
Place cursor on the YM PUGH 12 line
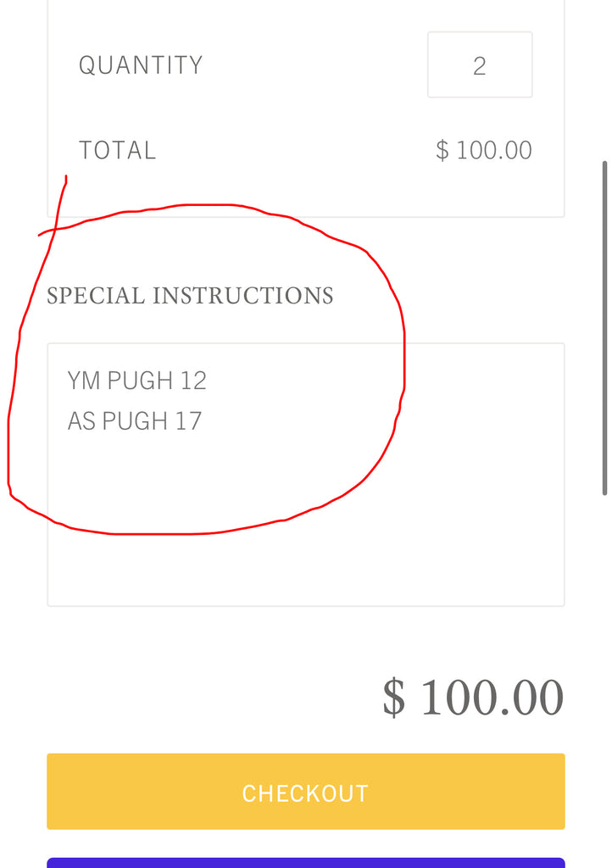pyautogui.click(x=136, y=381)
